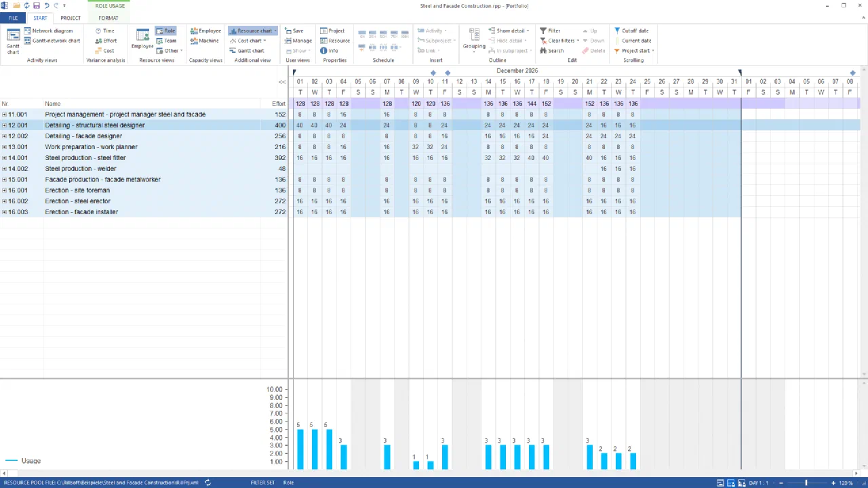The height and width of the screenshot is (488, 868).
Task: Open the Gantt-network chart view
Action: (x=52, y=41)
